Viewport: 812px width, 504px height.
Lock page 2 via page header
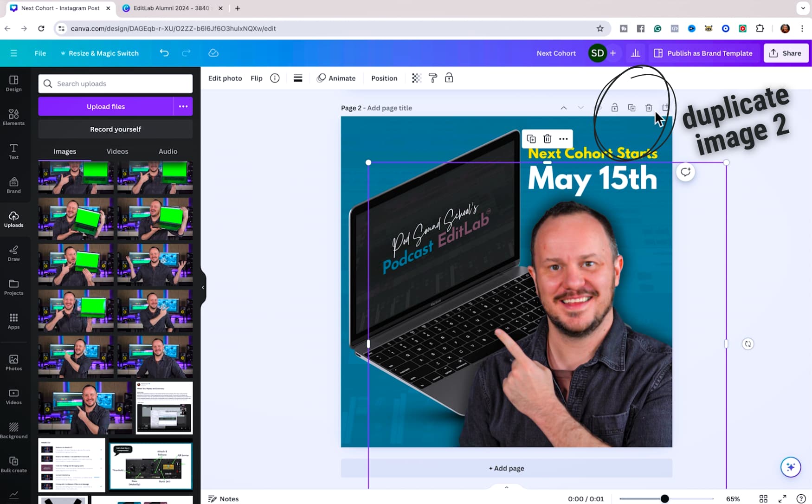click(x=615, y=108)
